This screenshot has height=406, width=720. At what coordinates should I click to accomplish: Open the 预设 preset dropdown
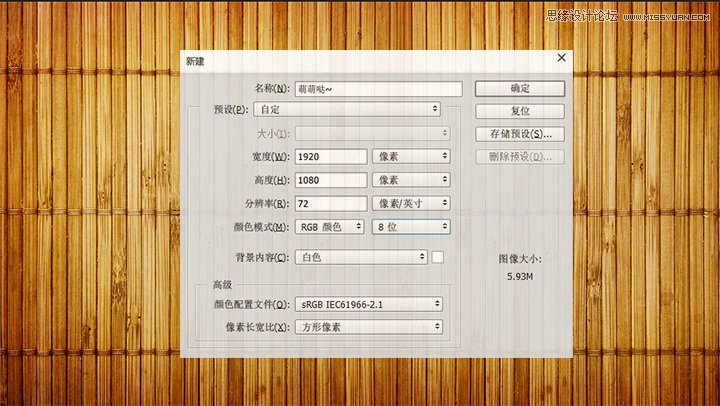click(x=347, y=109)
